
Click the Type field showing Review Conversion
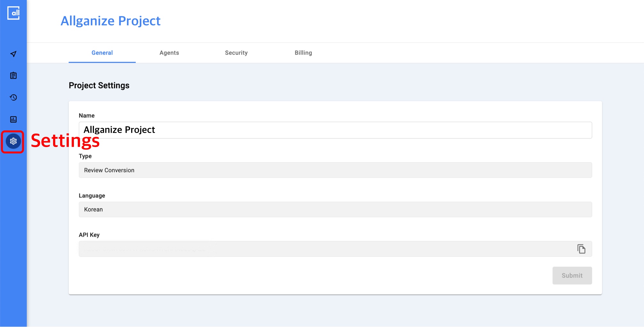335,170
